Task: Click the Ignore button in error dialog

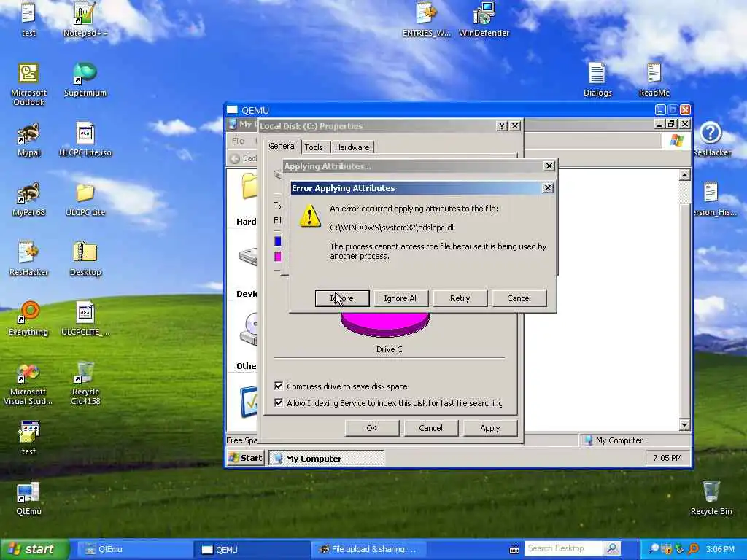Action: [342, 298]
